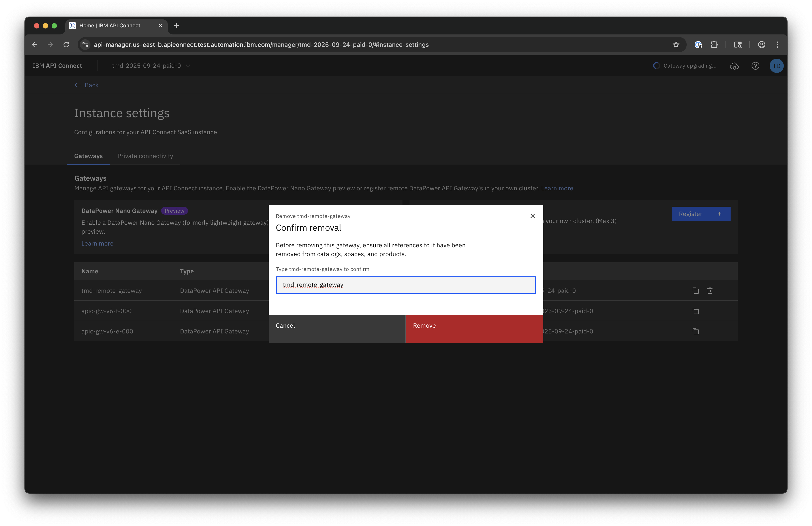The width and height of the screenshot is (812, 526).
Task: Click the Back link
Action: 87,85
